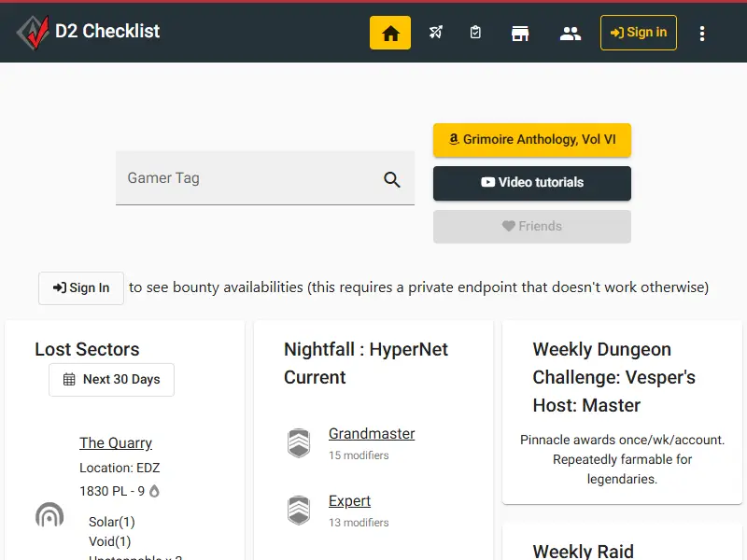Open Video tutorials

pos(532,183)
